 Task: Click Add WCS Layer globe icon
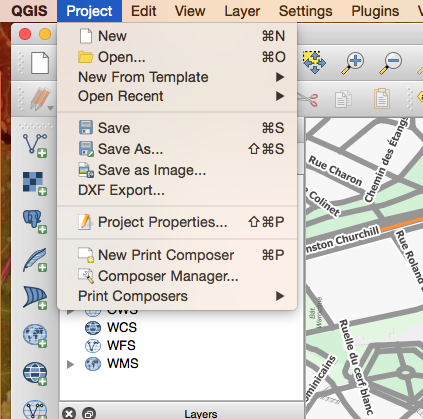(35, 374)
